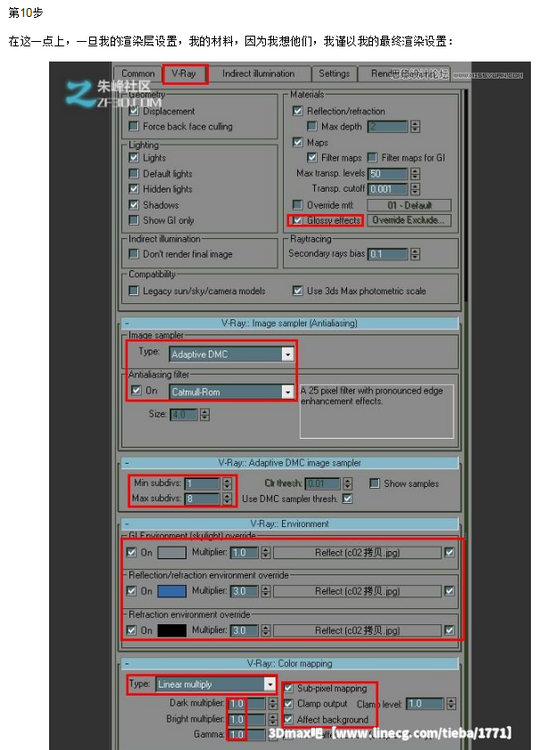
Task: Adjust Max transp. levels spinner
Action: click(x=415, y=173)
